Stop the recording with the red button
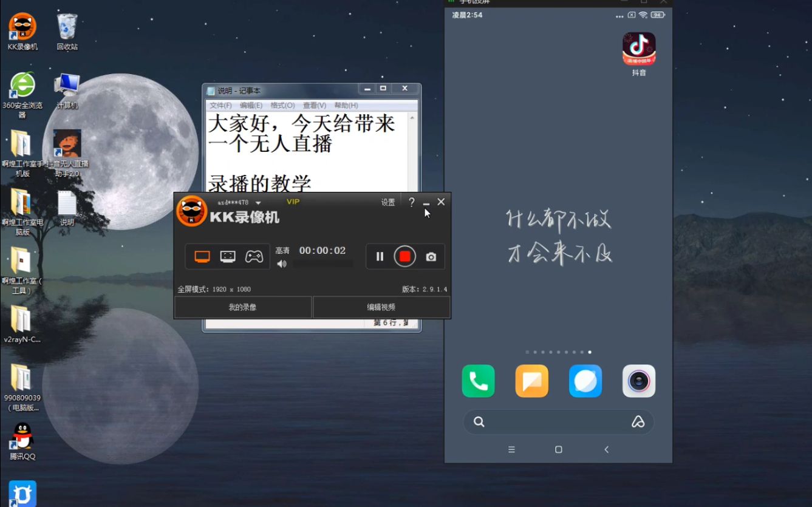Image resolution: width=812 pixels, height=507 pixels. click(404, 256)
